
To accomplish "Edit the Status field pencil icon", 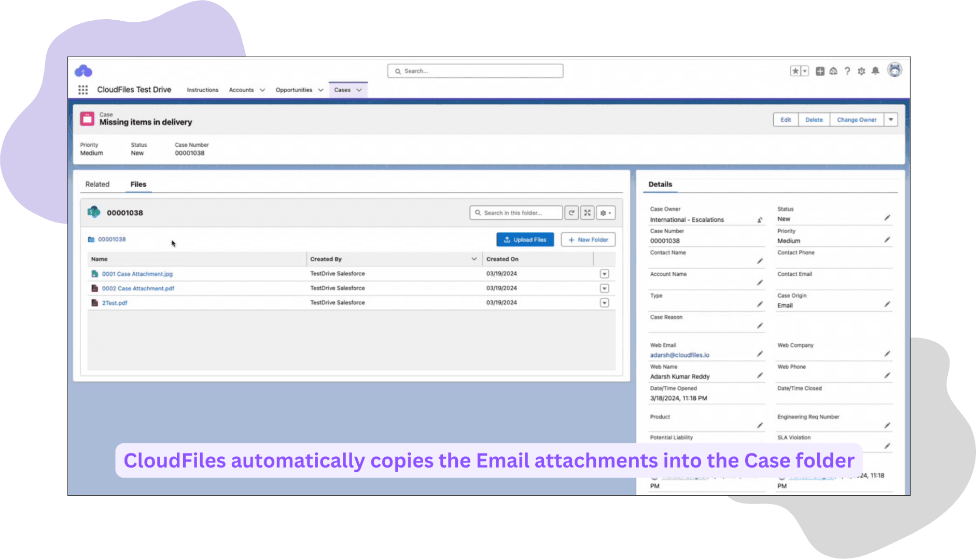I will click(887, 218).
